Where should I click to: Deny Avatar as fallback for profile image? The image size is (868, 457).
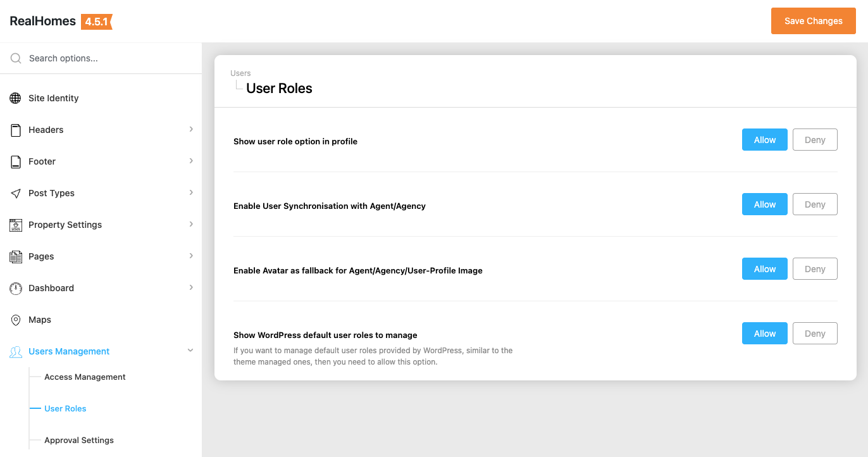pos(815,269)
